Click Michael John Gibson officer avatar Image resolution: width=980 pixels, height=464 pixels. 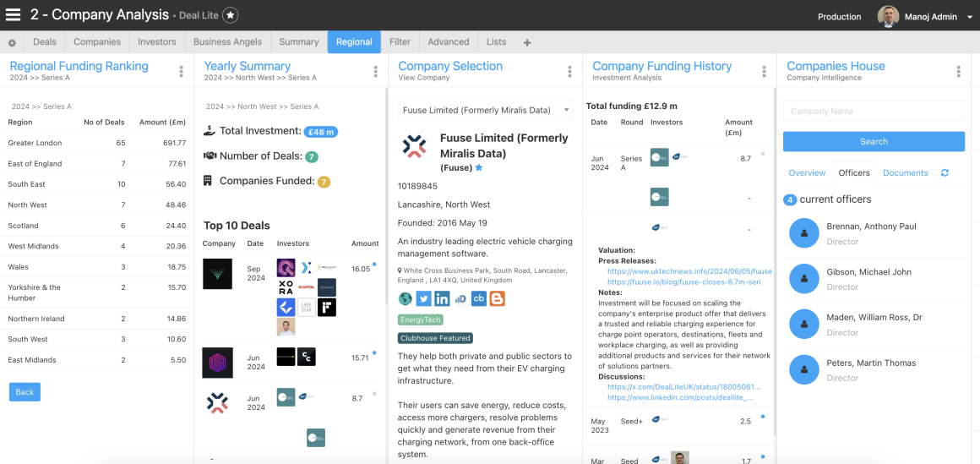803,279
